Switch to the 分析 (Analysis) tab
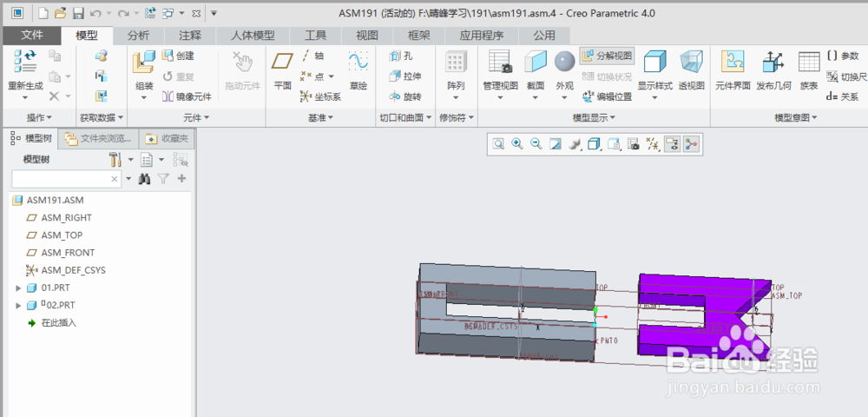The image size is (868, 417). tap(138, 36)
